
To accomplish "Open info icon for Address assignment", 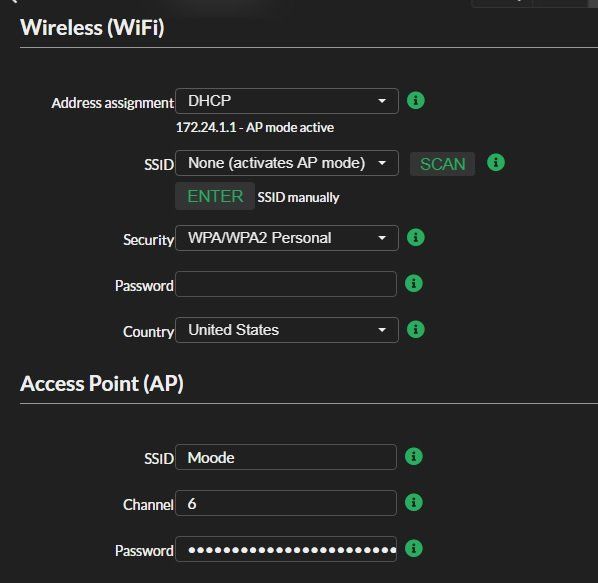I will click(x=416, y=101).
